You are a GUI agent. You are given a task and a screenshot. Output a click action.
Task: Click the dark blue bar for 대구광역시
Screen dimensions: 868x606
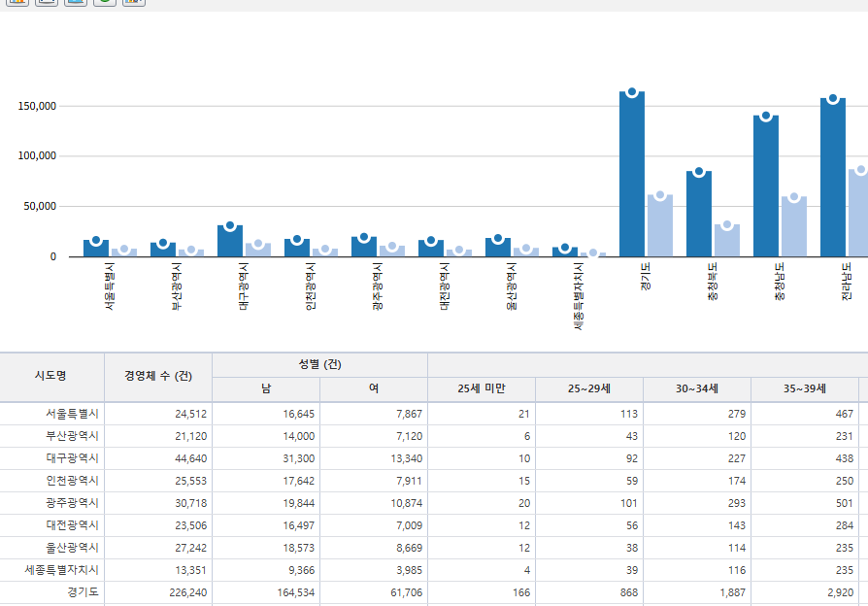coord(230,241)
